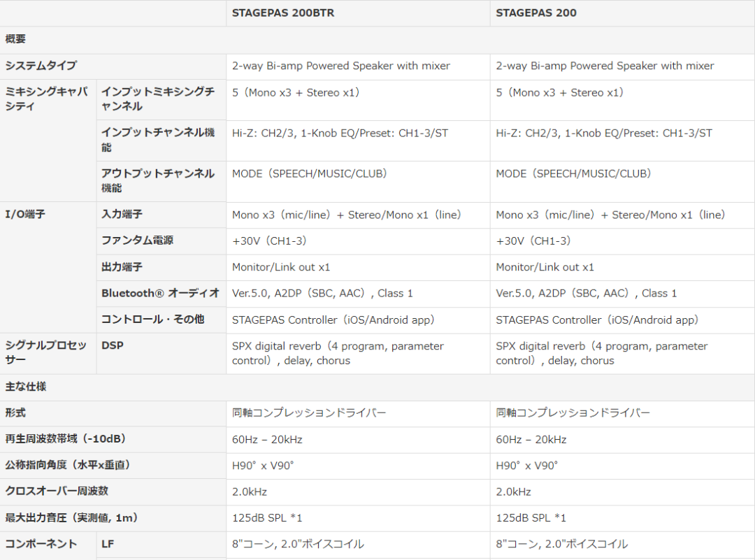Select the 公称指向角度 row label
The height and width of the screenshot is (560, 755).
[x=67, y=466]
